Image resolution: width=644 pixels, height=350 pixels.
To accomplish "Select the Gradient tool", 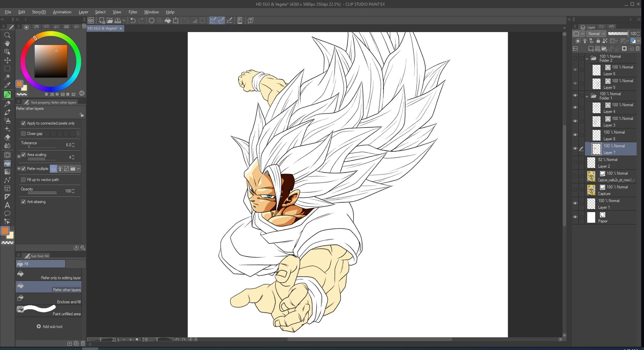I will coord(7,172).
